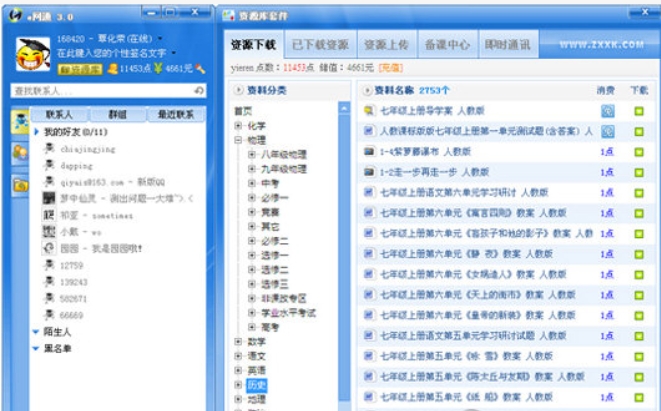
Task: Click the [充值] recharge link
Action: [x=391, y=68]
